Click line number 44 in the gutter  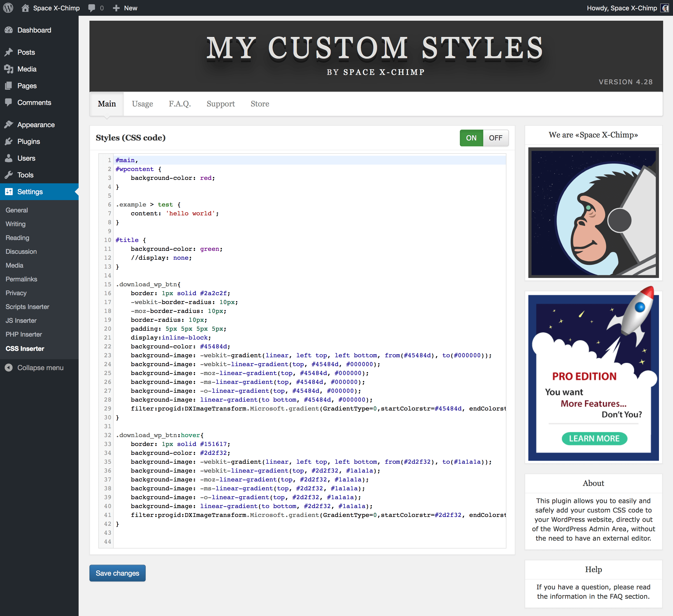(x=107, y=542)
